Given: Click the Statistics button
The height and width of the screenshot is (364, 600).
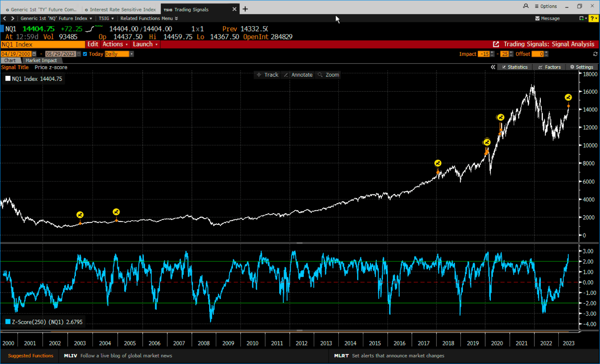Looking at the screenshot, I should click(515, 67).
